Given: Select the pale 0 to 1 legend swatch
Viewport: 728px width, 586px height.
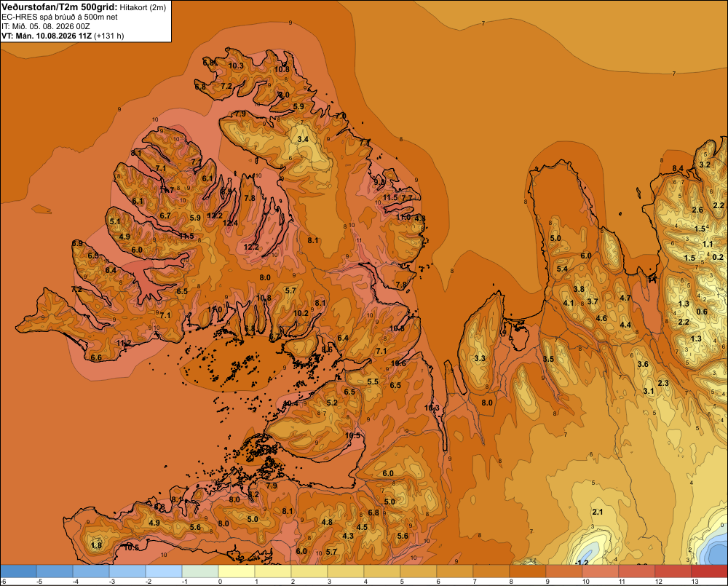Looking at the screenshot, I should coord(237,571).
